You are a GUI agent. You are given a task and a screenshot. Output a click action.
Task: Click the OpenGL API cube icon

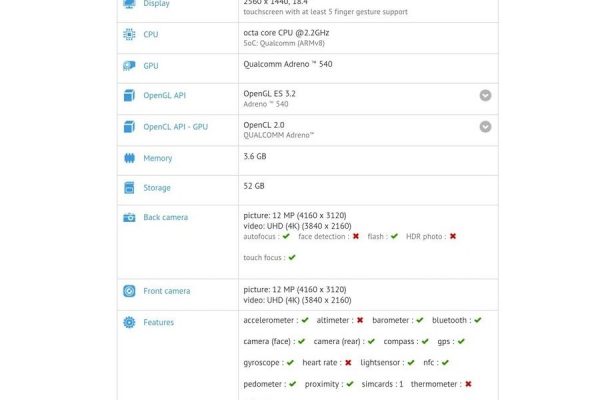pyautogui.click(x=129, y=96)
